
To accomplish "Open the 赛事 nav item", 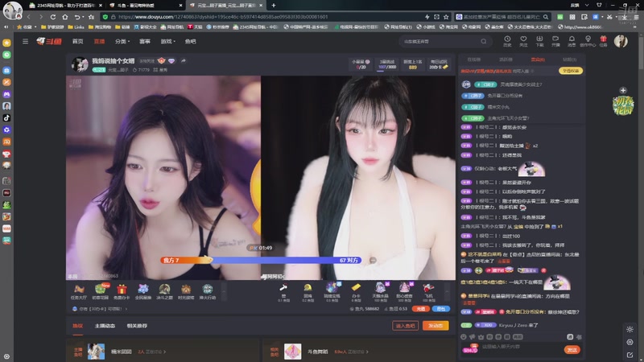I will (x=145, y=42).
